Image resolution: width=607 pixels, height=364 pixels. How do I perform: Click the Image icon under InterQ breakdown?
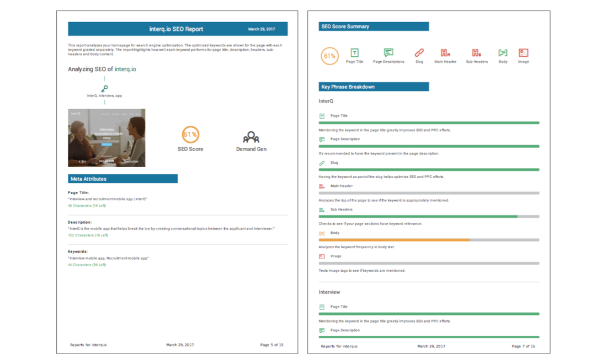pos(322,256)
